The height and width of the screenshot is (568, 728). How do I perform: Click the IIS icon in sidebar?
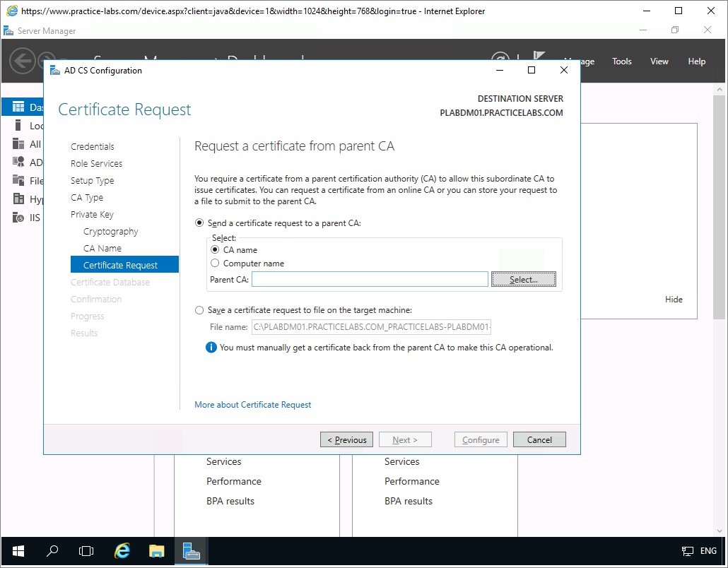(x=18, y=217)
